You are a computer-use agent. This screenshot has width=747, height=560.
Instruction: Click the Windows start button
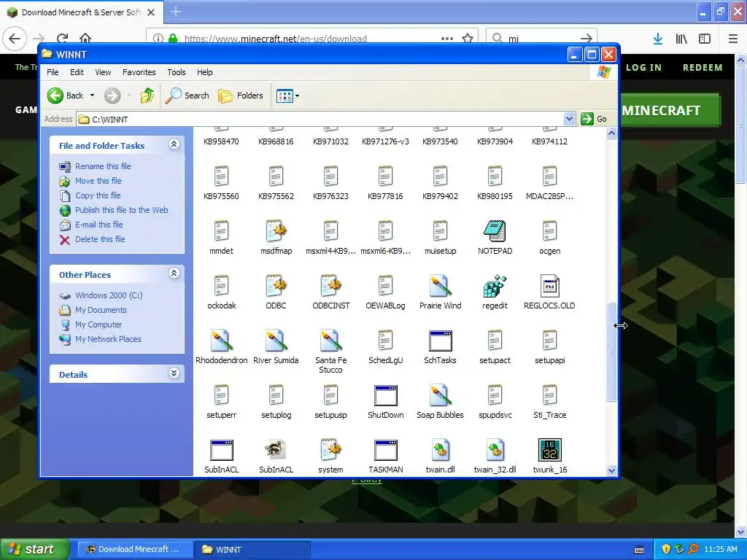click(34, 549)
